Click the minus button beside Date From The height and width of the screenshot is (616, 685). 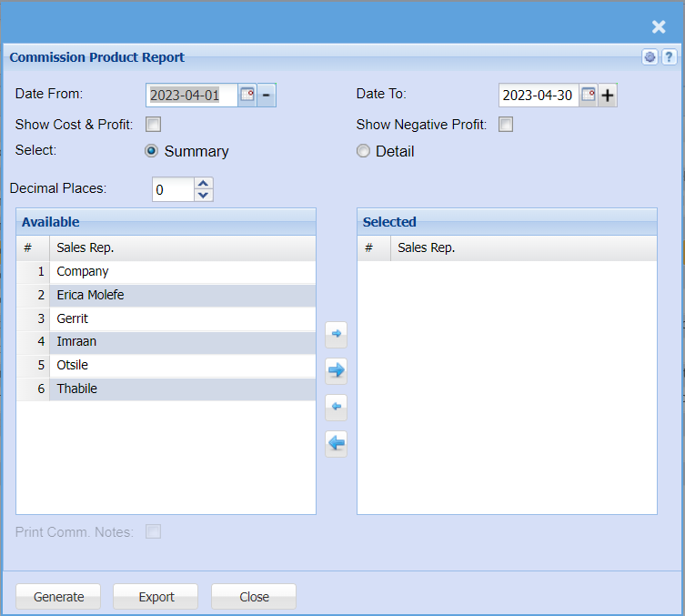(x=267, y=95)
